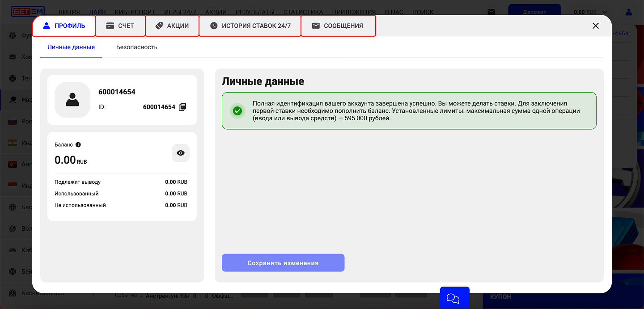644x309 pixels.
Task: Click the Депозит button
Action: coord(534,12)
